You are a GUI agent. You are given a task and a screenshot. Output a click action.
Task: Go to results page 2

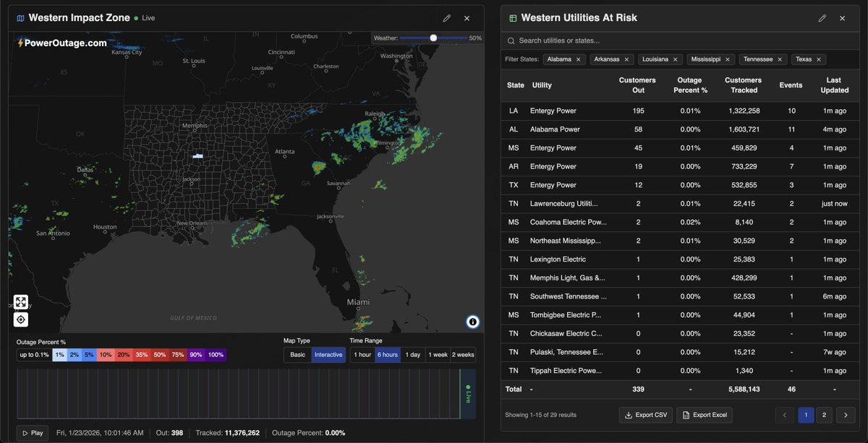(x=825, y=415)
